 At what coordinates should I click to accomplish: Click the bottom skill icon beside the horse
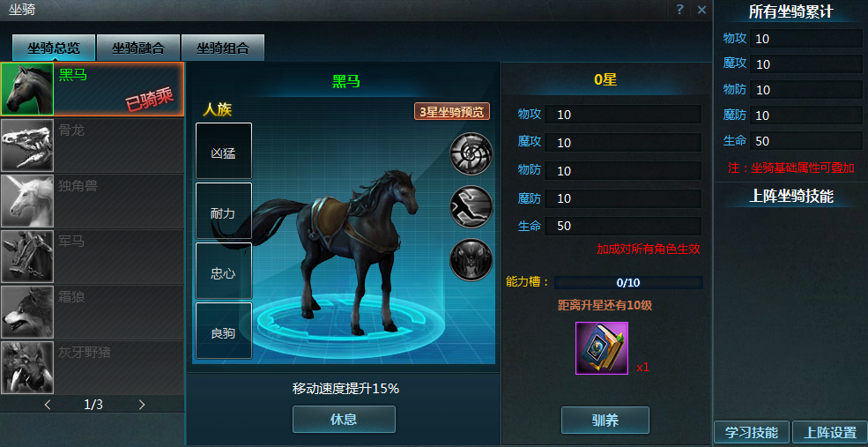click(471, 259)
